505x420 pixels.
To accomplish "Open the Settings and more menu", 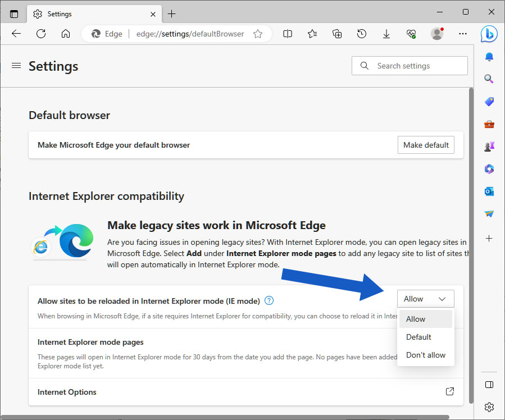I will tap(463, 34).
